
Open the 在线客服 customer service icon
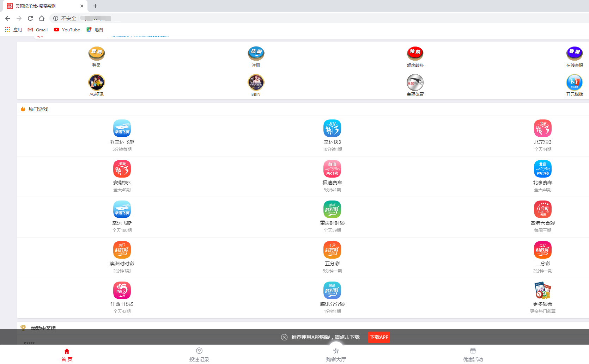coord(575,54)
